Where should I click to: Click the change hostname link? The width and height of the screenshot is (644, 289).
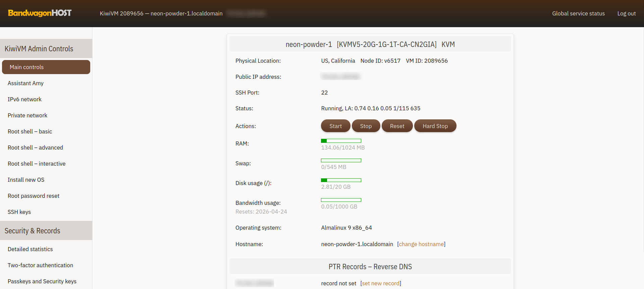click(x=421, y=244)
